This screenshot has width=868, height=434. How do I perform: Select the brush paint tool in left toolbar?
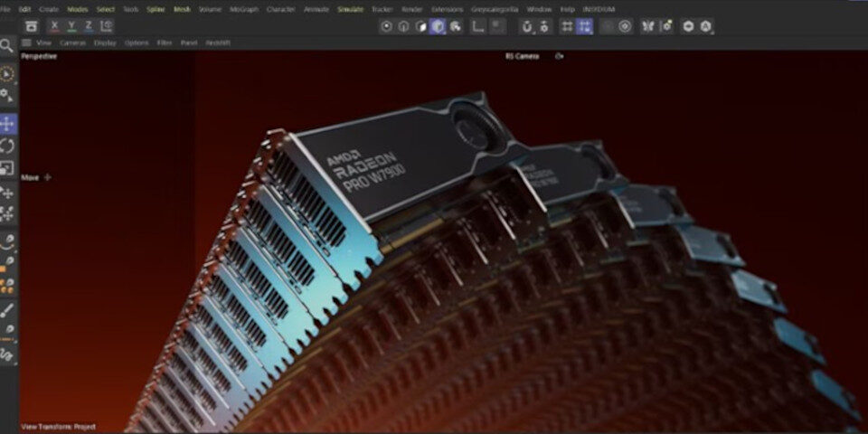[7, 309]
